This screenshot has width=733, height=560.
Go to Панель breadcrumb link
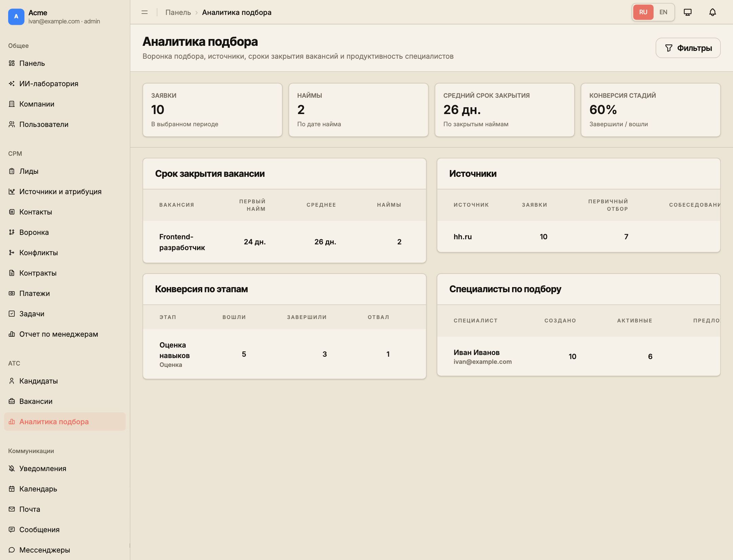[x=178, y=12]
